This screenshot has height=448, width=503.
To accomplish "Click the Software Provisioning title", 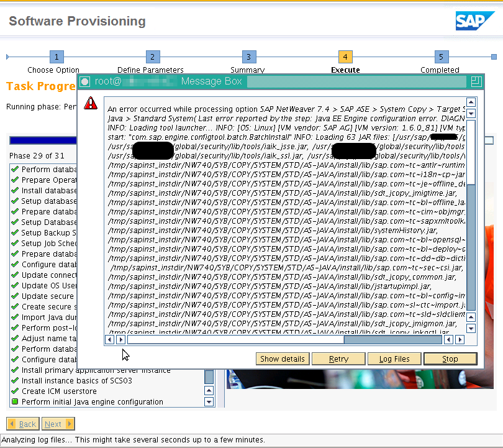I will pos(77,21).
